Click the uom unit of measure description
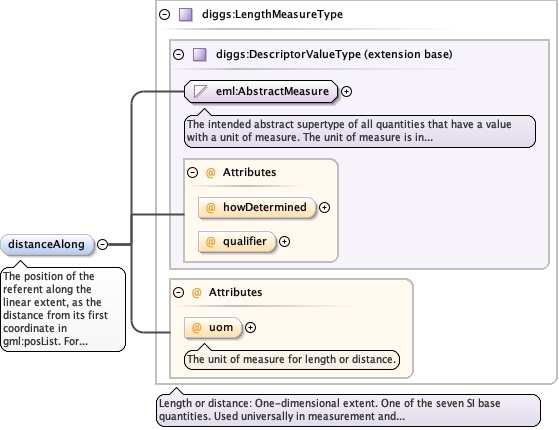The height and width of the screenshot is (430, 559). (292, 359)
